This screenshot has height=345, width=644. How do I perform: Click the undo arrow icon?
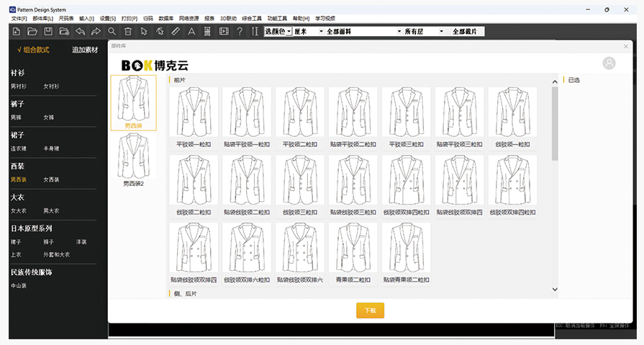[79, 32]
